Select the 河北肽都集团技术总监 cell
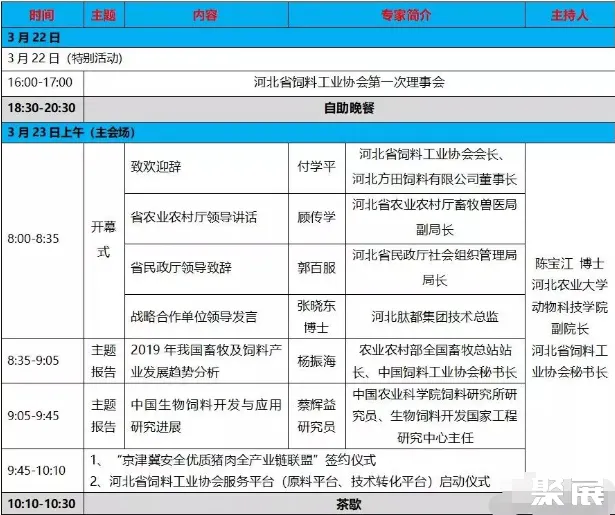 (x=433, y=316)
